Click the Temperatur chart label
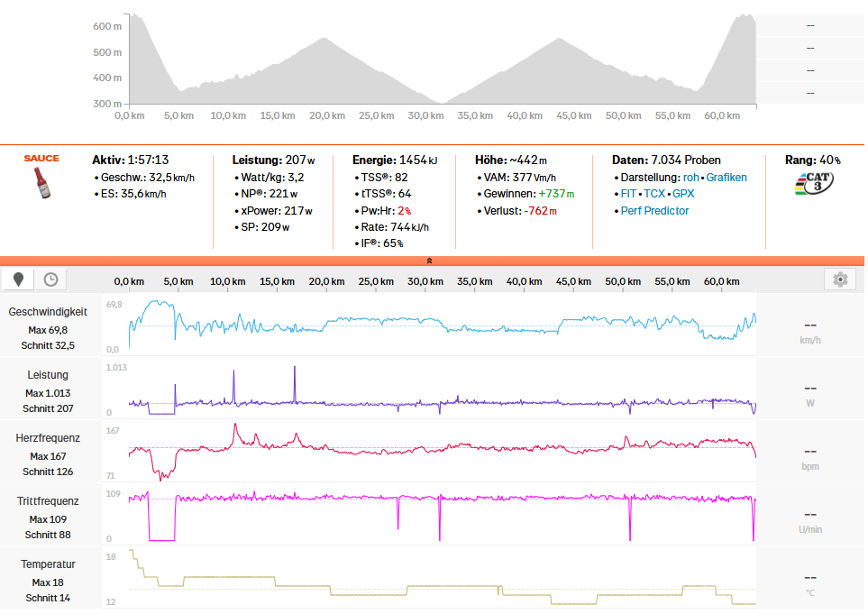Image resolution: width=868 pixels, height=614 pixels. (48, 564)
